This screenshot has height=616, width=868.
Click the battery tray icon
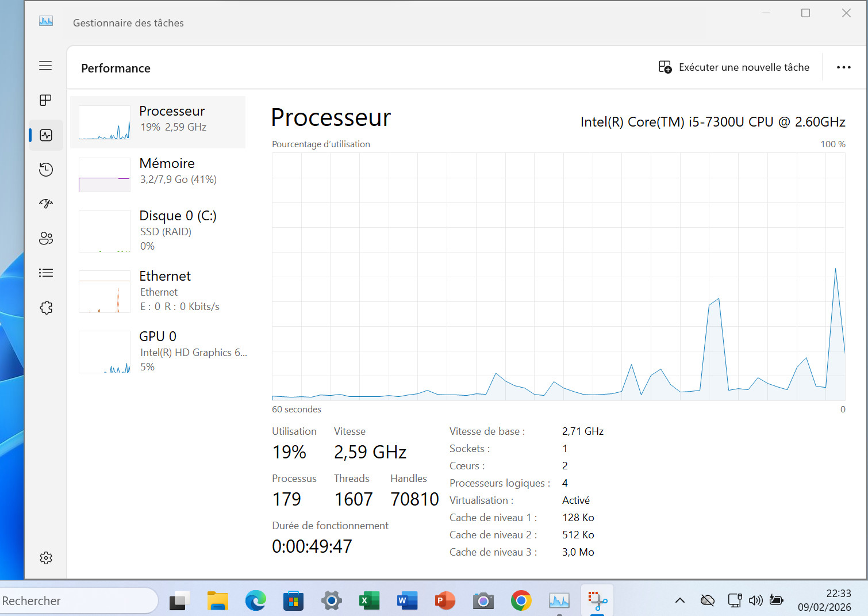coord(777,600)
